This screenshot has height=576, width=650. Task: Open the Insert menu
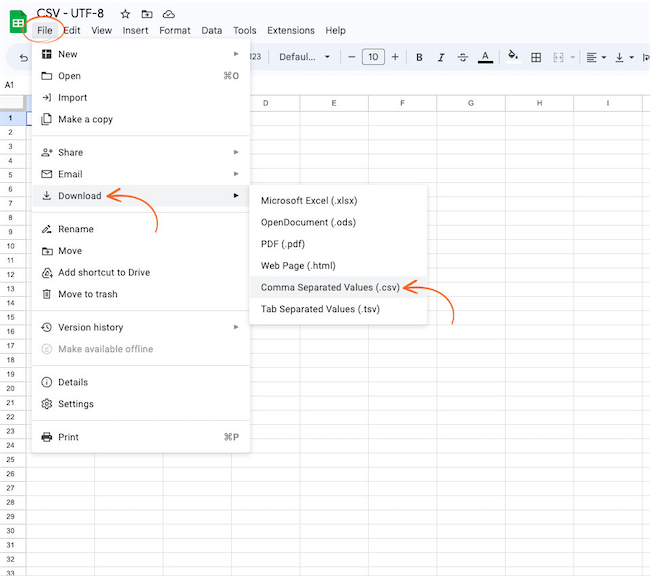pos(135,30)
